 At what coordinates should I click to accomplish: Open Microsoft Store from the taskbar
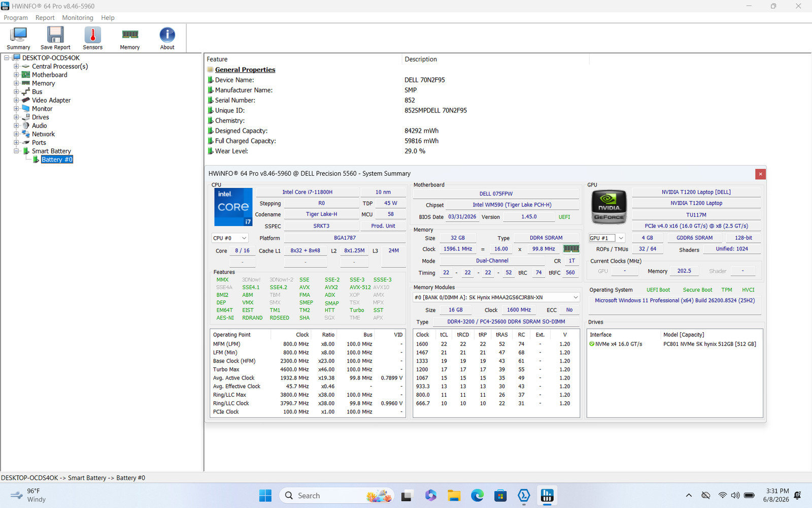coord(500,495)
